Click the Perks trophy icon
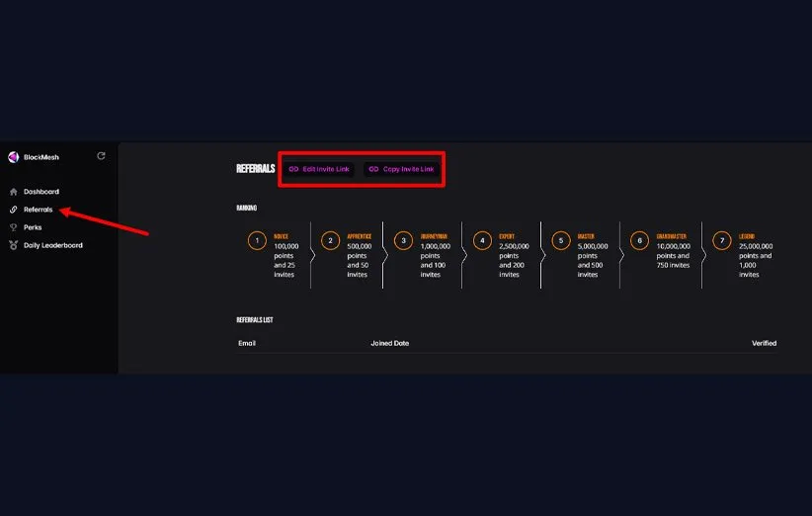Screen dimensions: 812x516 (x=13, y=227)
